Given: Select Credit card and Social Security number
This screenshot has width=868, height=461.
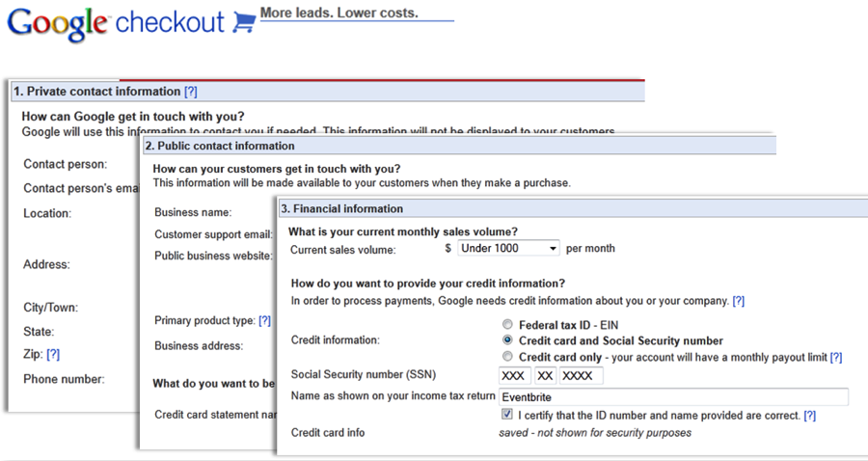Looking at the screenshot, I should pos(507,339).
